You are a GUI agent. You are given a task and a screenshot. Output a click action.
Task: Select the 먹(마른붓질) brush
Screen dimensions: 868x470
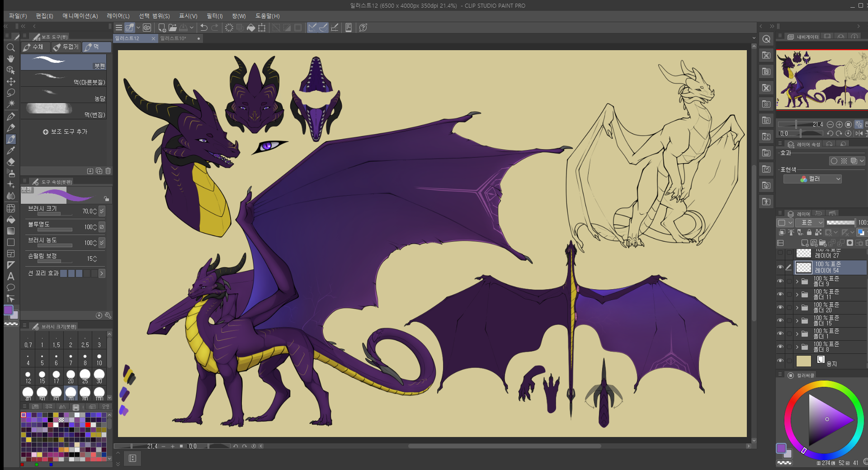64,78
